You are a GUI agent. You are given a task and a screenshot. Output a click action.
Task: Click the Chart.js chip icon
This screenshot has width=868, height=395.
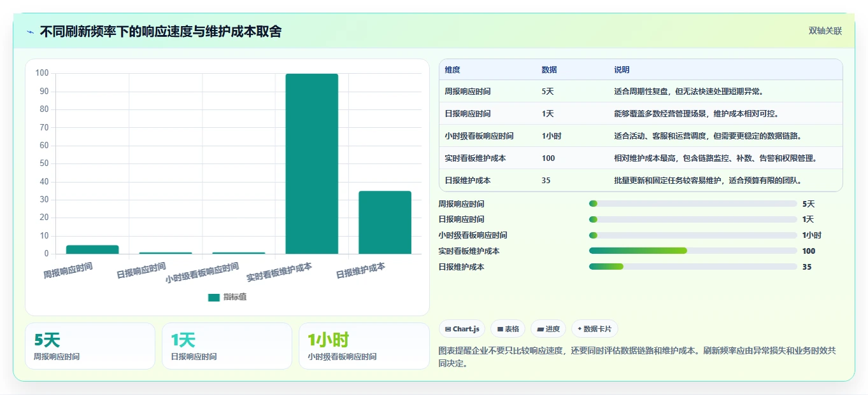[448, 329]
